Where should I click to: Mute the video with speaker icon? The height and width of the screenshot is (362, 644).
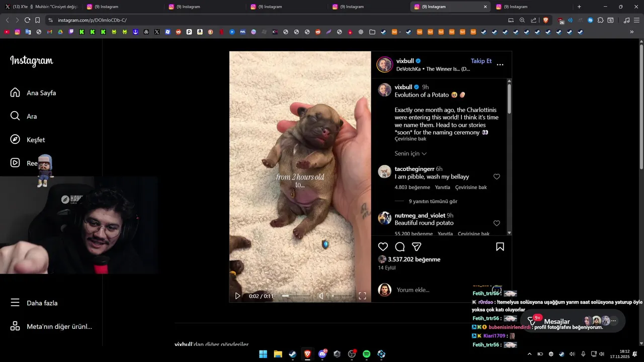coord(321,296)
